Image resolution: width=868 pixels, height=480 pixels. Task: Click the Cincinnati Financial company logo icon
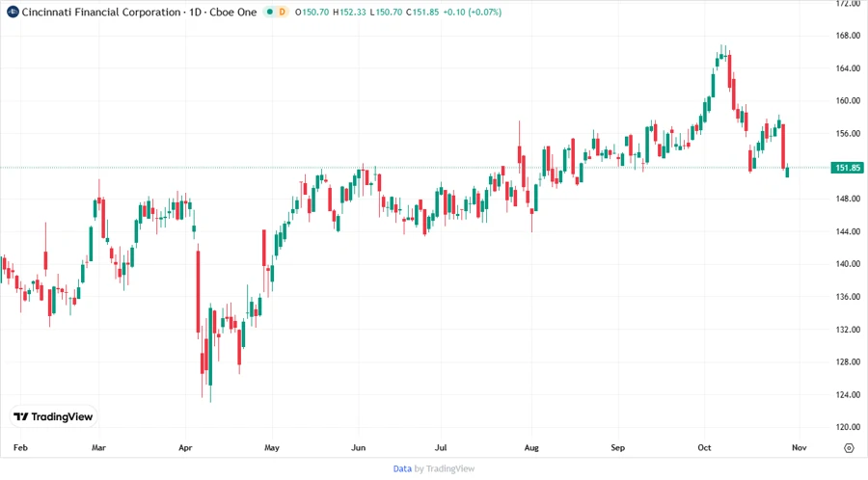click(x=13, y=12)
